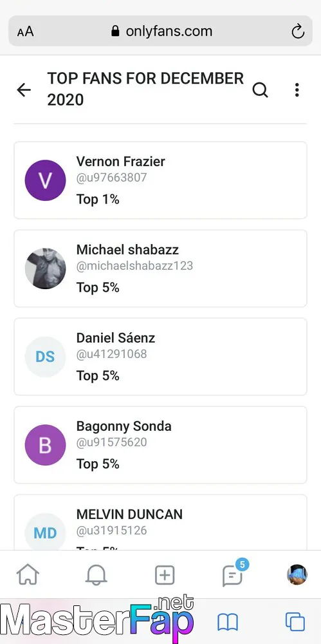Tap the purple B avatar circle

pyautogui.click(x=45, y=445)
